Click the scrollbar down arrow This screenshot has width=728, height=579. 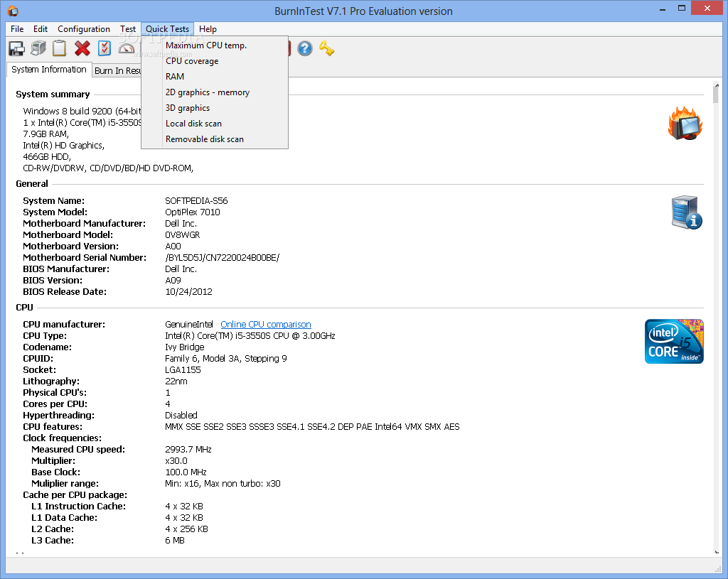(717, 551)
